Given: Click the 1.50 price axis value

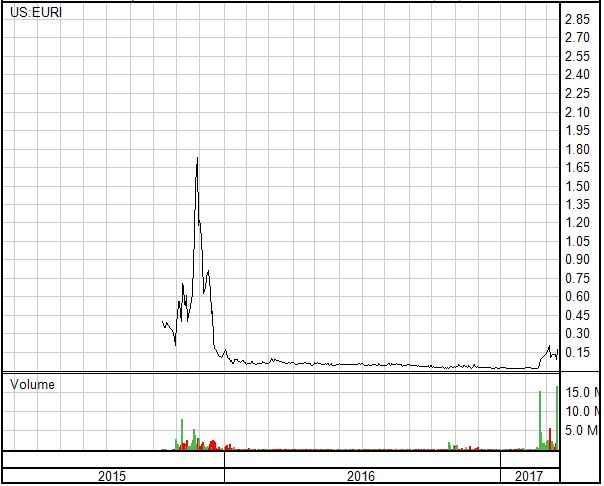Looking at the screenshot, I should [577, 186].
